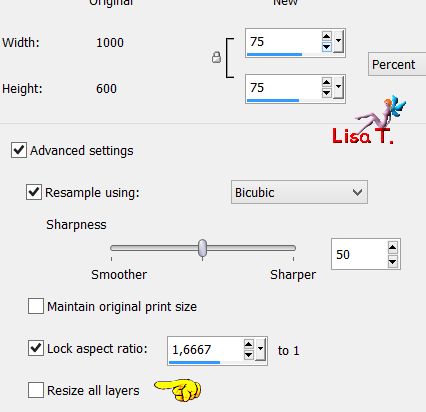Decrease the new height value with down arrow
Screen dimensions: 426x412
pyautogui.click(x=327, y=93)
